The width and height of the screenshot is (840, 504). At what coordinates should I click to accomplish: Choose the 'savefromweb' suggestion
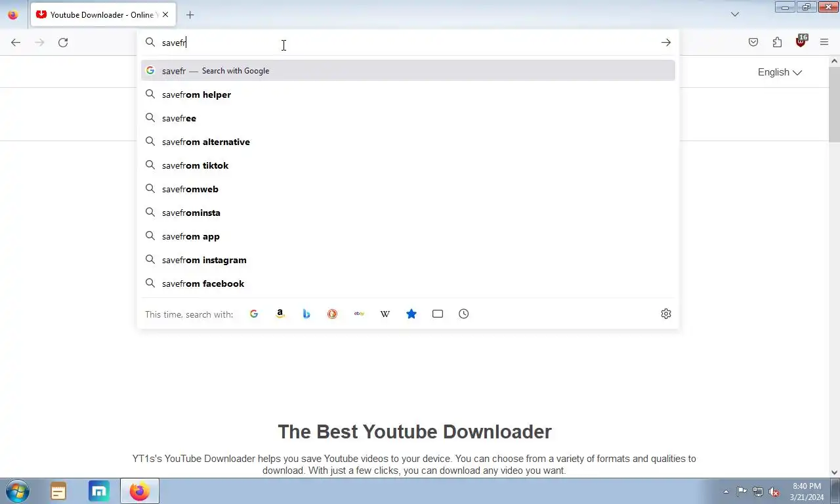408,189
